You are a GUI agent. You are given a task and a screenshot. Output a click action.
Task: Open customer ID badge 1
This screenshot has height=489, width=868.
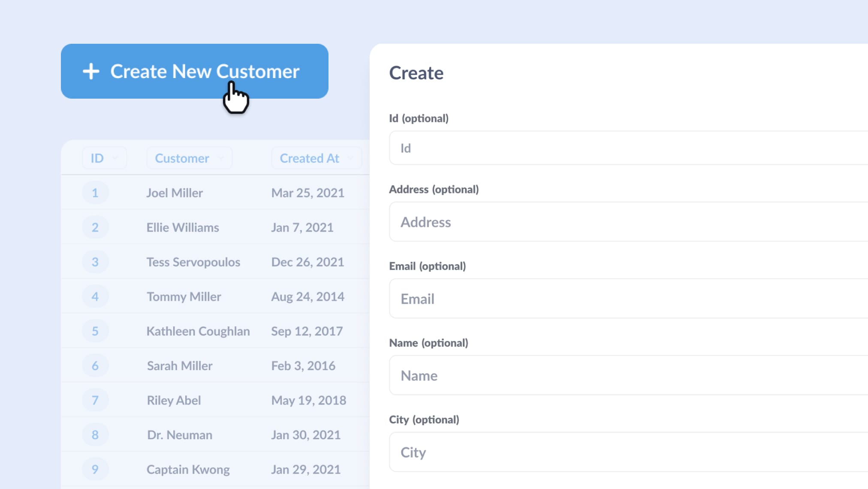tap(95, 193)
